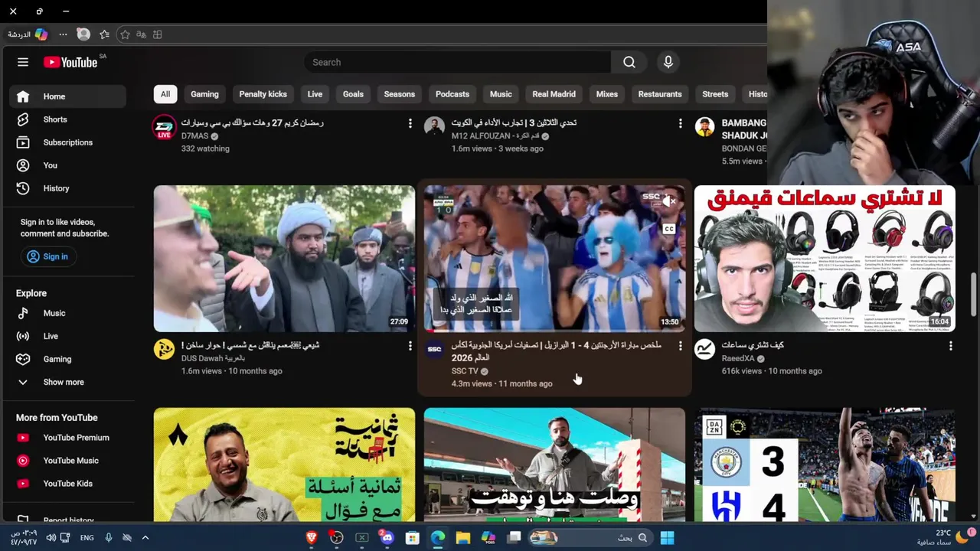The height and width of the screenshot is (551, 980).
Task: Toggle captions on the Argentina video preview
Action: pyautogui.click(x=668, y=229)
